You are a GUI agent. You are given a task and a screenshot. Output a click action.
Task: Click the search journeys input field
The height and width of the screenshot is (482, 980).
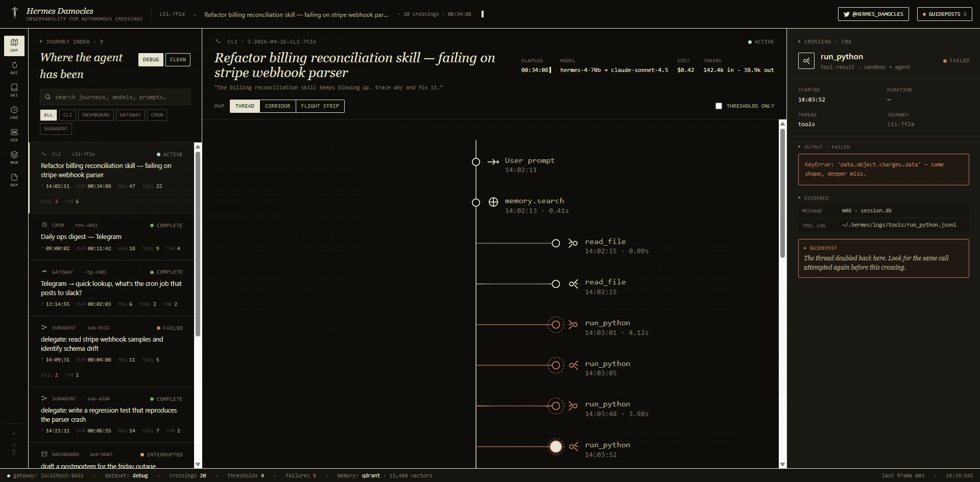pyautogui.click(x=115, y=97)
